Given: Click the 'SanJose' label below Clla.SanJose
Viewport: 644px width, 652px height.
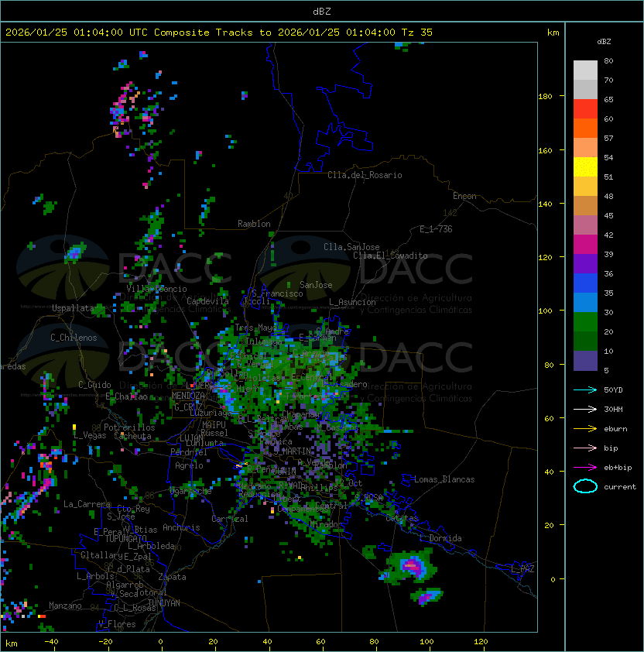Looking at the screenshot, I should pyautogui.click(x=316, y=285).
